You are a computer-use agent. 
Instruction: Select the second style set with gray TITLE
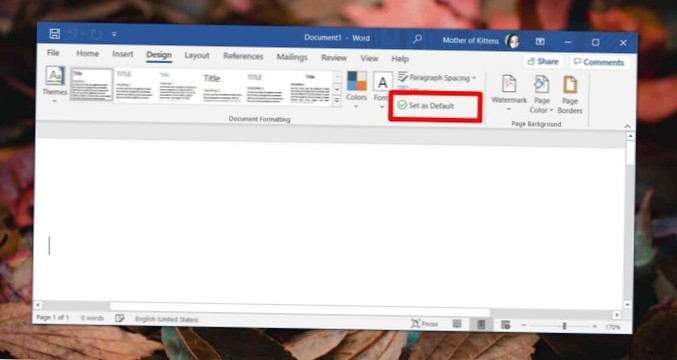[134, 85]
